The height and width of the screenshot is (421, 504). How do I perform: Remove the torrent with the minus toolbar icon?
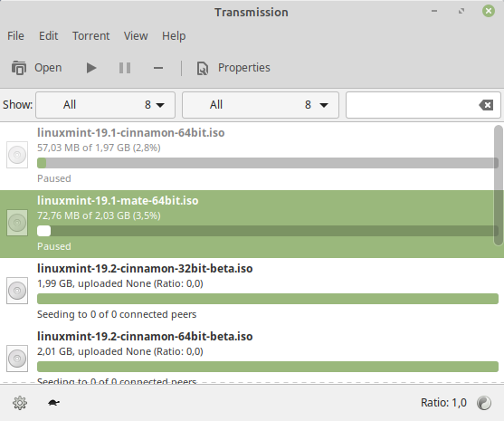(158, 68)
